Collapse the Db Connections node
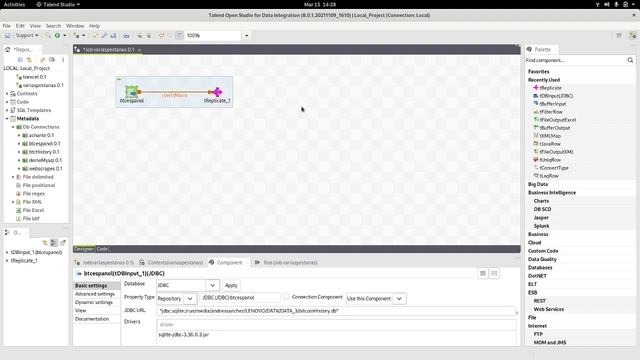 (13, 127)
